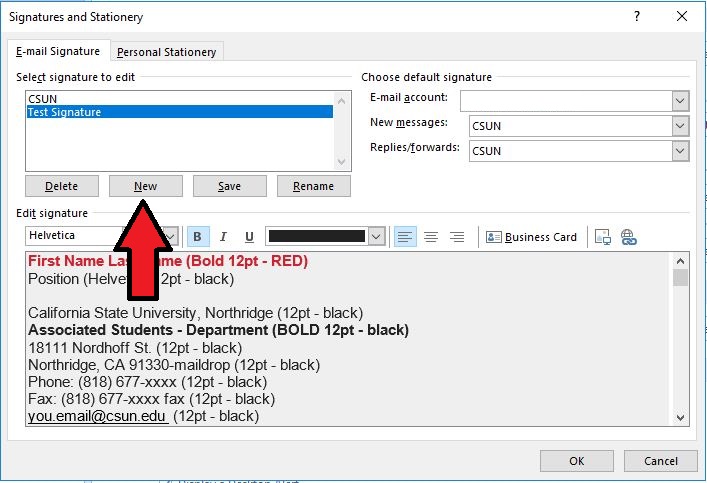This screenshot has width=707, height=483.
Task: Center align signature text
Action: coord(431,237)
